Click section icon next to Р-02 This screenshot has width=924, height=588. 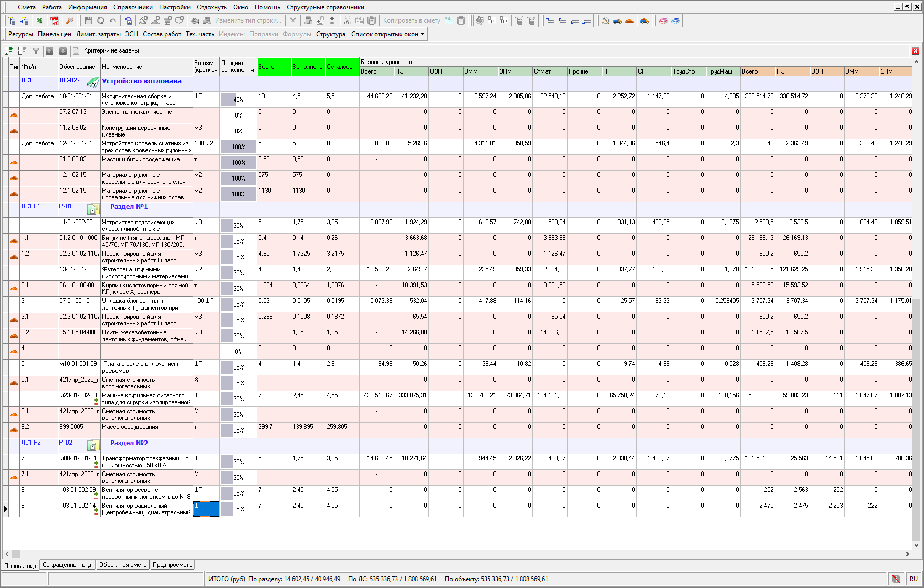[x=93, y=446]
